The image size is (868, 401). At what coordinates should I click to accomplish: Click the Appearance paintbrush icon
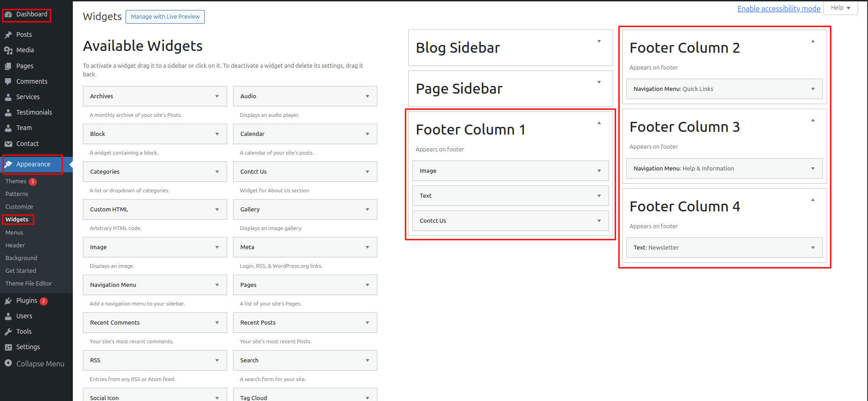point(8,164)
